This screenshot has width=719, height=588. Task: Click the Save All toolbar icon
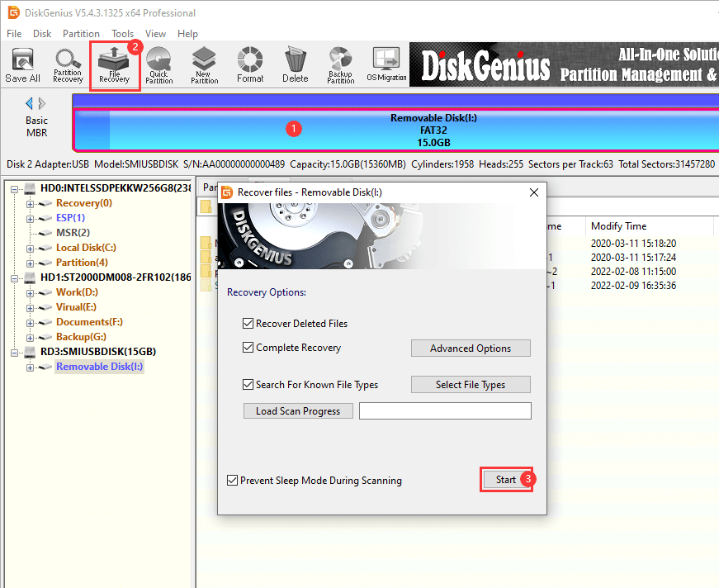(x=22, y=65)
